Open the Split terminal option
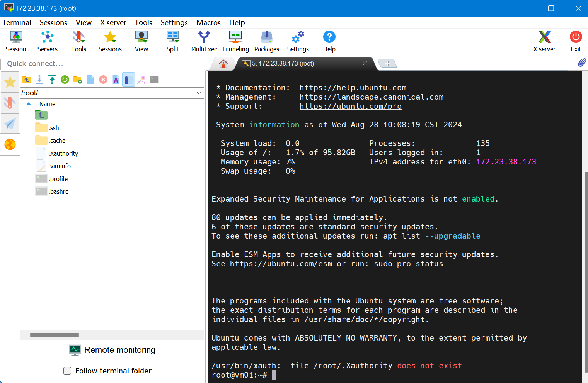The height and width of the screenshot is (383, 588). point(172,41)
